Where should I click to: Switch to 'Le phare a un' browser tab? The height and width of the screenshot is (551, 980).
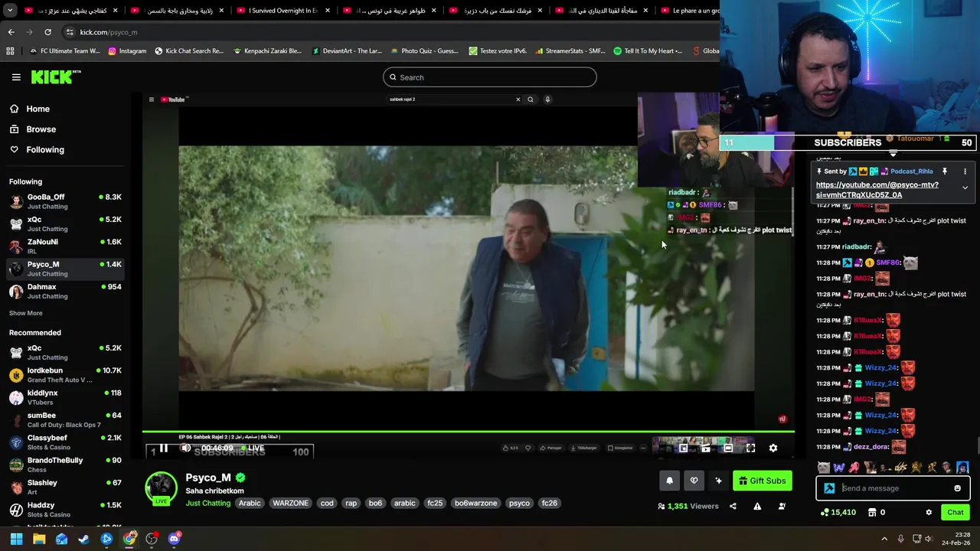click(689, 11)
